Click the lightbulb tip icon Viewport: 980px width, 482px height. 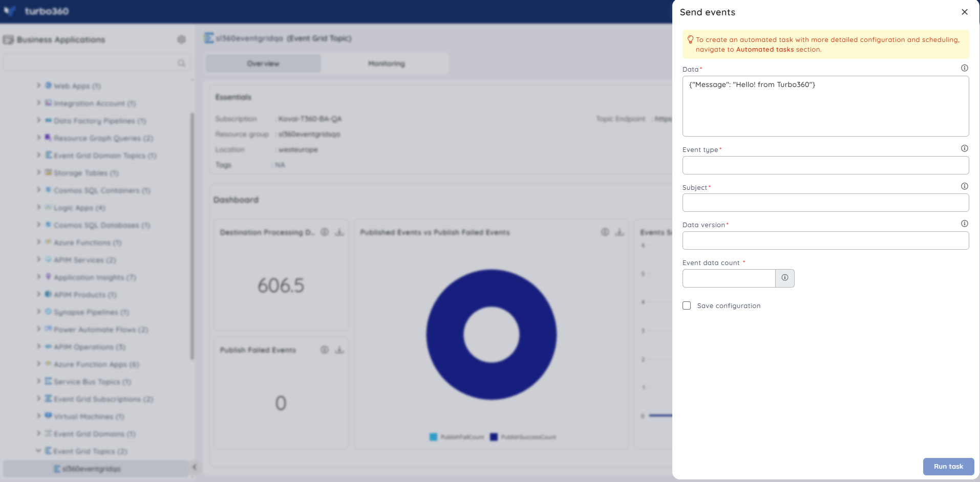click(x=690, y=39)
